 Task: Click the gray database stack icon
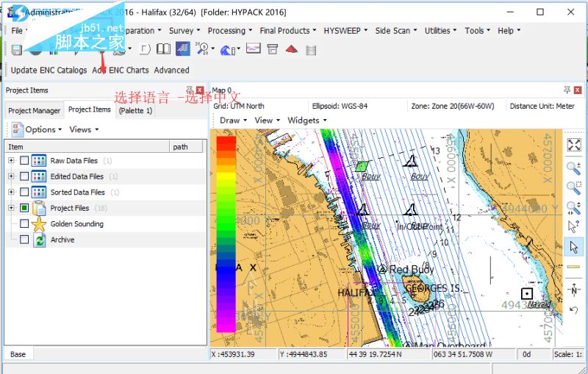pyautogui.click(x=311, y=50)
